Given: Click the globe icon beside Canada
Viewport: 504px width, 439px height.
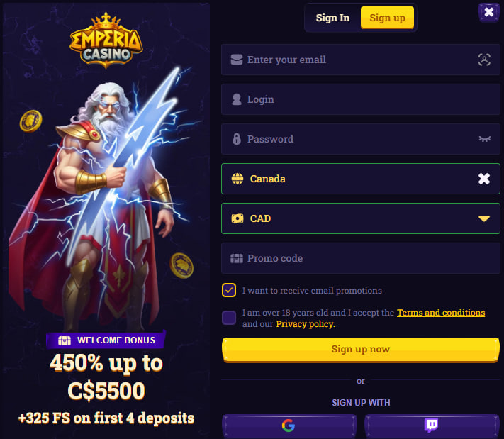Looking at the screenshot, I should [x=237, y=179].
